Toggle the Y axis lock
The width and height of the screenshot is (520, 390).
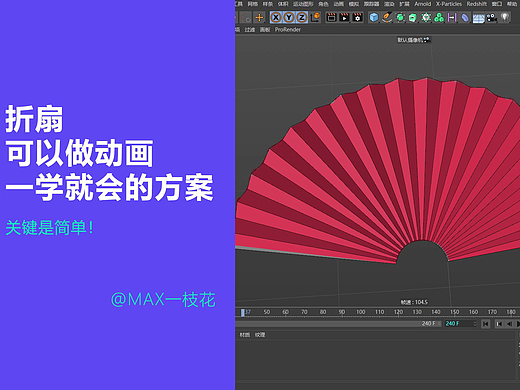pyautogui.click(x=289, y=17)
